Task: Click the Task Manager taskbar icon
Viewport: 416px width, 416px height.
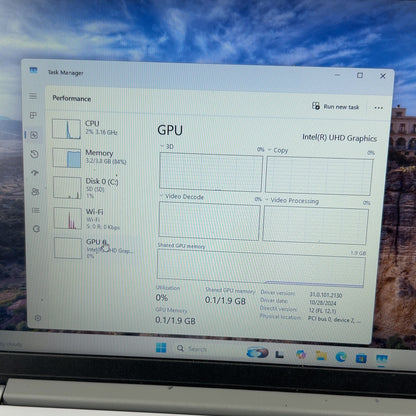Action: [x=382, y=359]
